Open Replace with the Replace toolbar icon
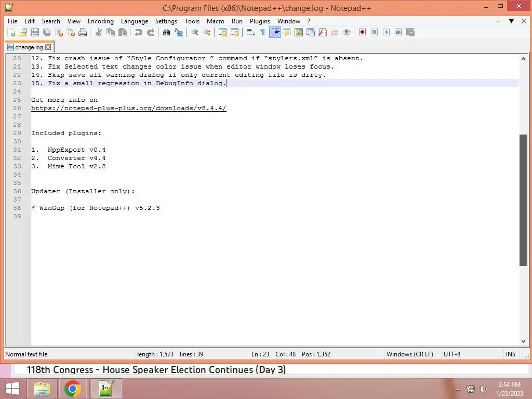 179,32
